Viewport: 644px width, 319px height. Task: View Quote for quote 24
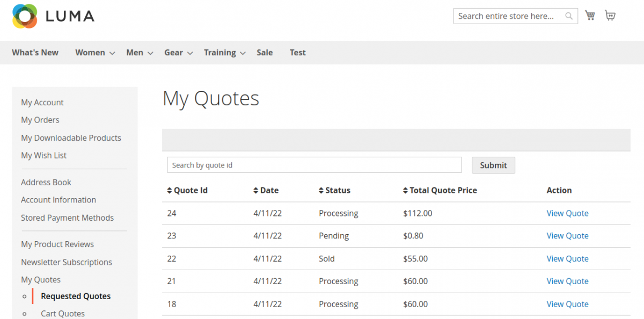(567, 213)
